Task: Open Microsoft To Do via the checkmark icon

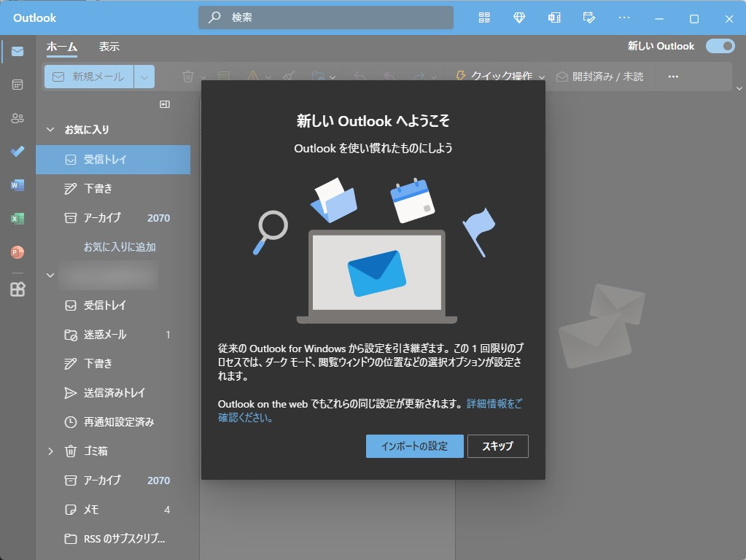Action: [17, 151]
